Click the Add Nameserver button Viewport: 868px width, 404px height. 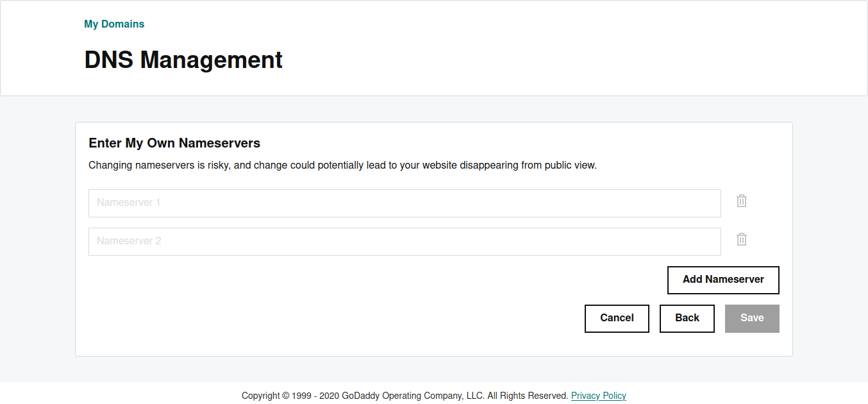click(x=723, y=280)
